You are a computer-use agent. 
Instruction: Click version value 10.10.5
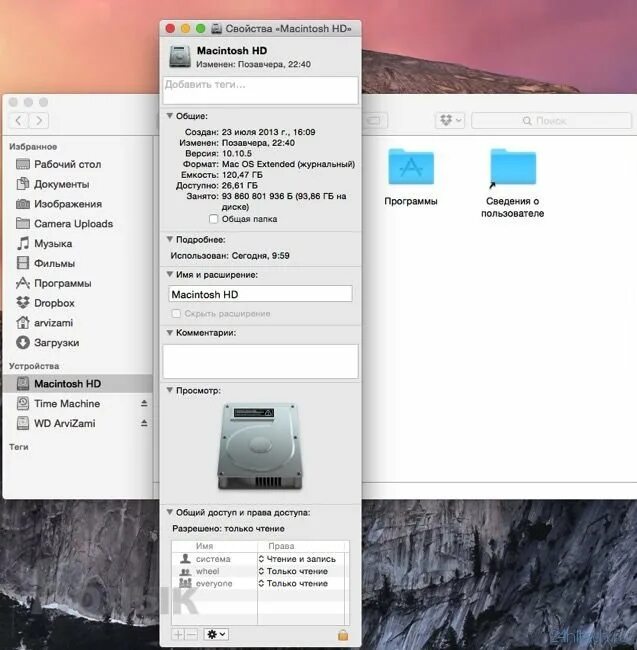(237, 153)
